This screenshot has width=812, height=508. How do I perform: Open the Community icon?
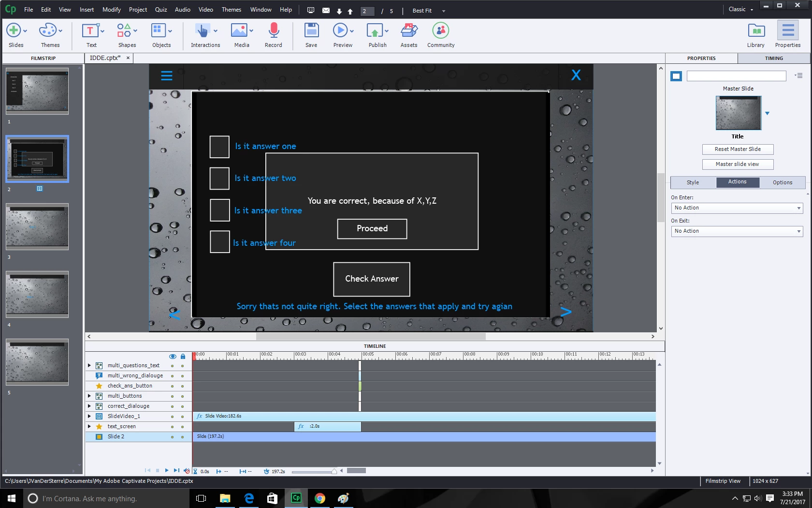click(441, 30)
